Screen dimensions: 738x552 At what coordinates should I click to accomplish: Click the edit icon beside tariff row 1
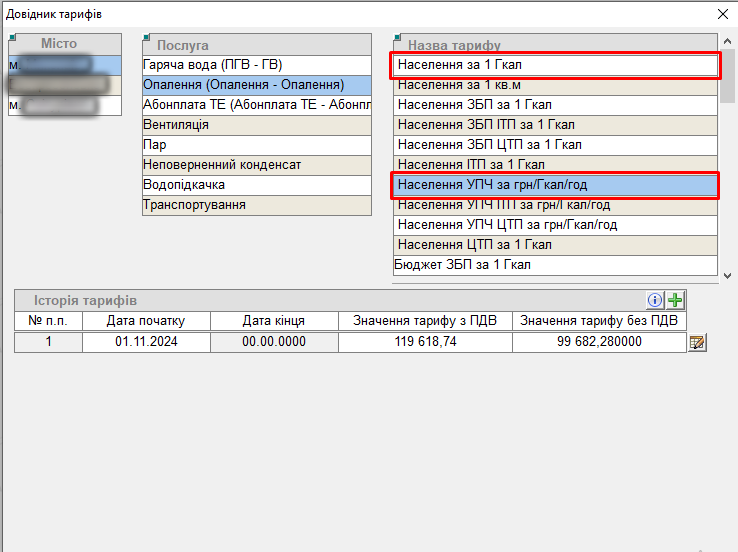pos(697,343)
